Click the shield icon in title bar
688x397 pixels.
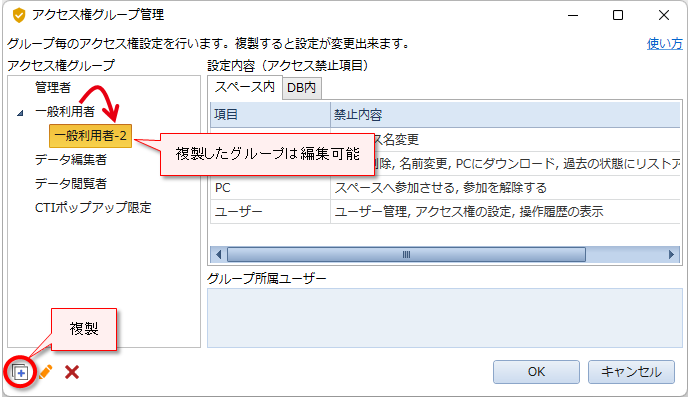click(19, 16)
